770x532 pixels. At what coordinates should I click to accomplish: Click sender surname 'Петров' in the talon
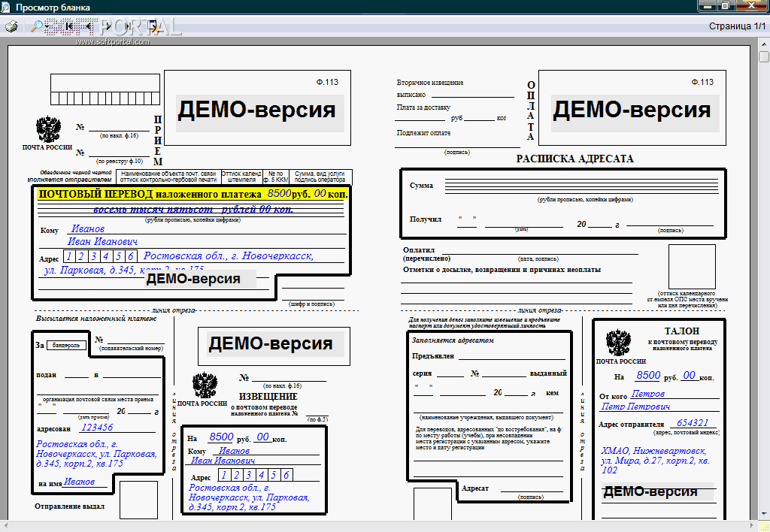click(x=647, y=394)
